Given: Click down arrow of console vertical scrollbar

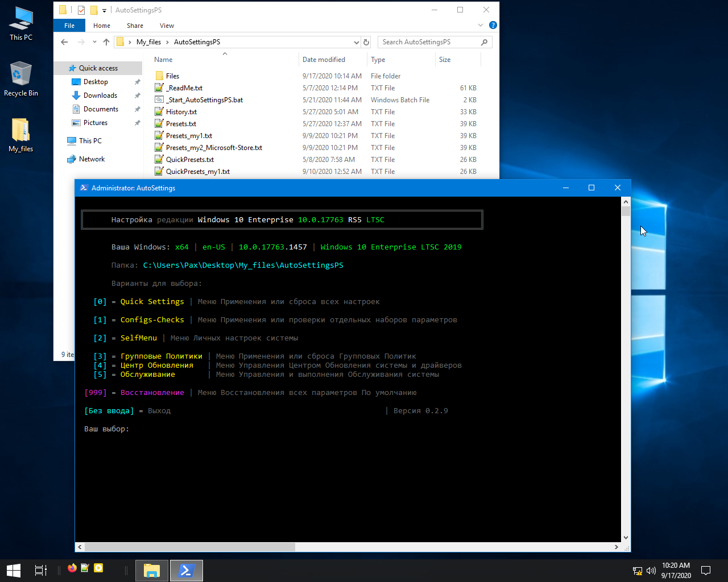Looking at the screenshot, I should point(626,538).
